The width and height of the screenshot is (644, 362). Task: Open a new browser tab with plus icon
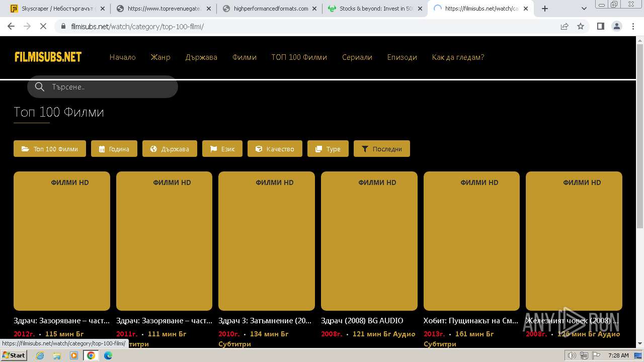544,9
